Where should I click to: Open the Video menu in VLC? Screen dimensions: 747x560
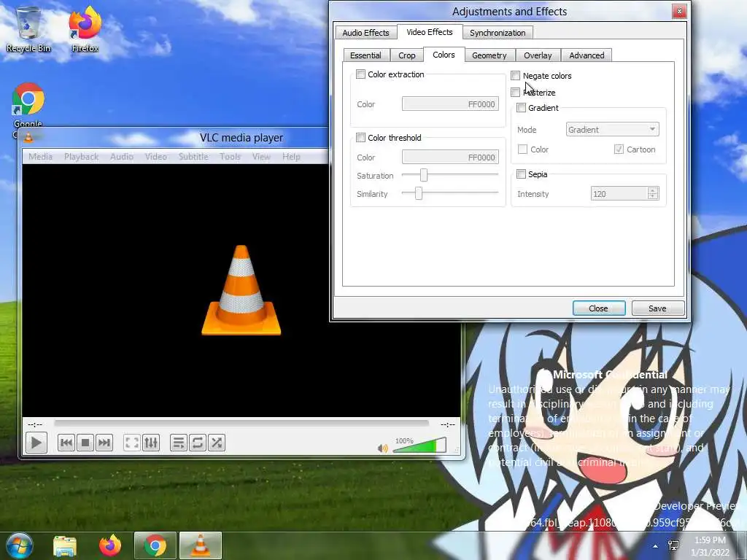tap(156, 157)
